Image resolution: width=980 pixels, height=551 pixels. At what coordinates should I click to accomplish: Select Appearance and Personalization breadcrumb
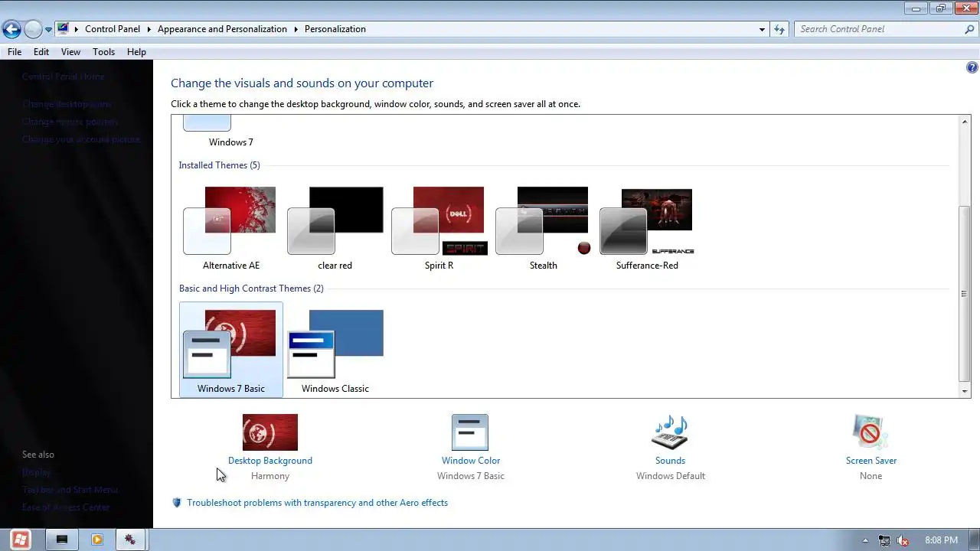point(222,29)
